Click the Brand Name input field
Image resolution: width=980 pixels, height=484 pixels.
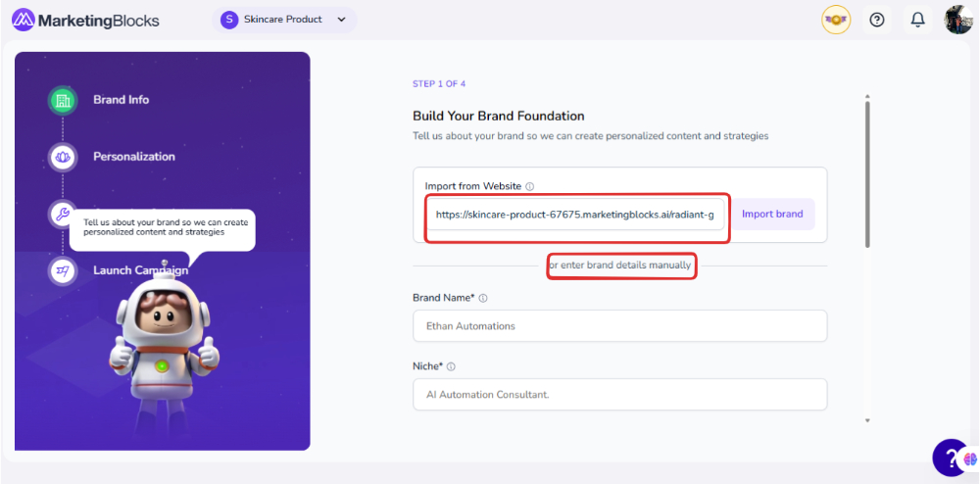(x=619, y=326)
